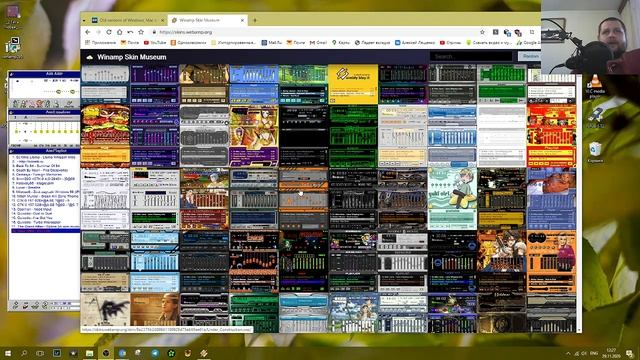Screen dimensions: 640x360
Task: Open File Explorer from the taskbar
Action: coord(89,353)
